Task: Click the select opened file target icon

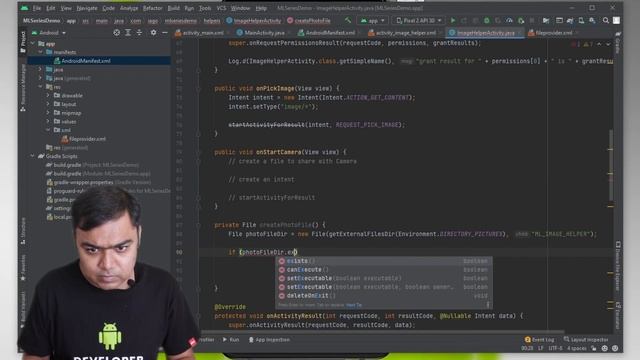Action: [117, 33]
